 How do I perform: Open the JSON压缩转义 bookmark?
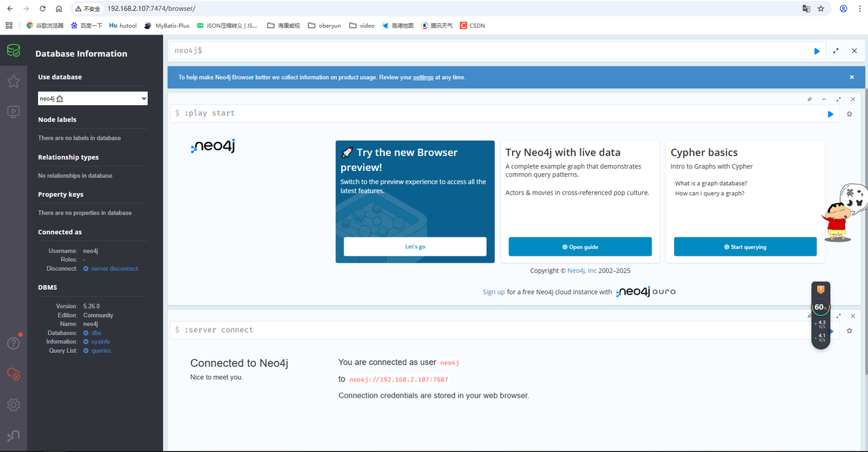227,25
